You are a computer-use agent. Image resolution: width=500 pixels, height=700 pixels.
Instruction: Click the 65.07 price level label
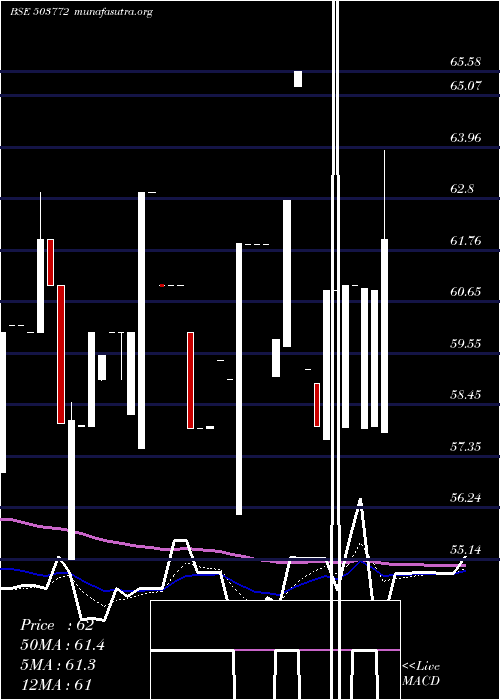(x=466, y=86)
